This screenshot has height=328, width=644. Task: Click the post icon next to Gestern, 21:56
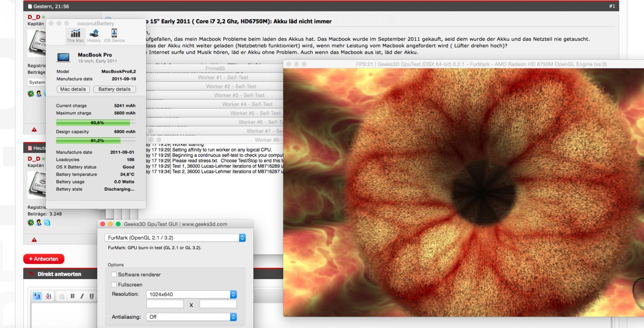[30, 6]
